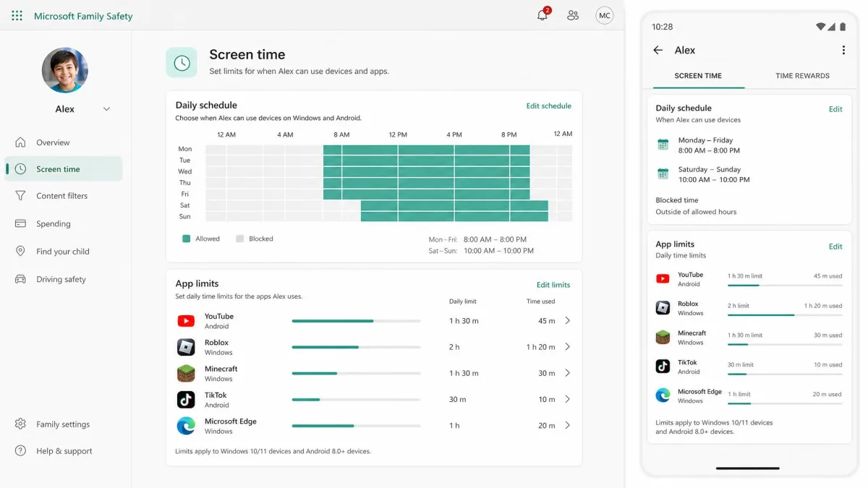868x488 pixels.
Task: Click Edit schedule link
Action: [548, 106]
